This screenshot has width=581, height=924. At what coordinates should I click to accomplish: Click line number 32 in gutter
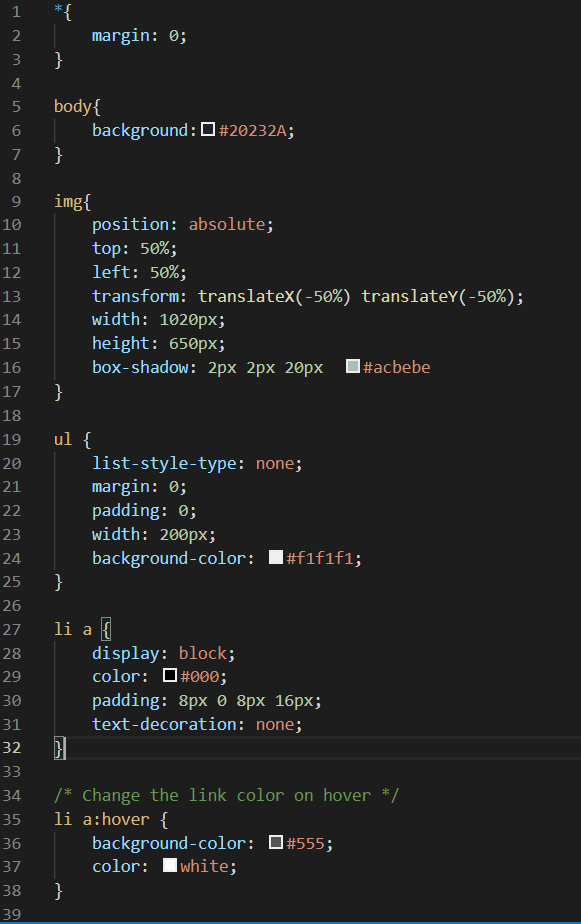(x=11, y=748)
